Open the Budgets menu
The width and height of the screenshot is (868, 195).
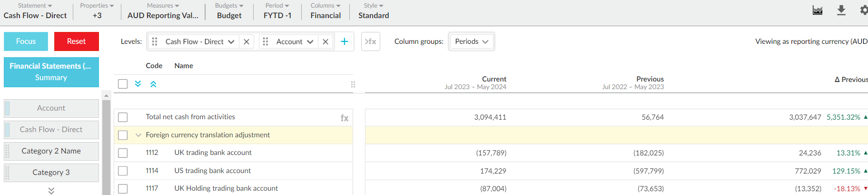tap(229, 10)
